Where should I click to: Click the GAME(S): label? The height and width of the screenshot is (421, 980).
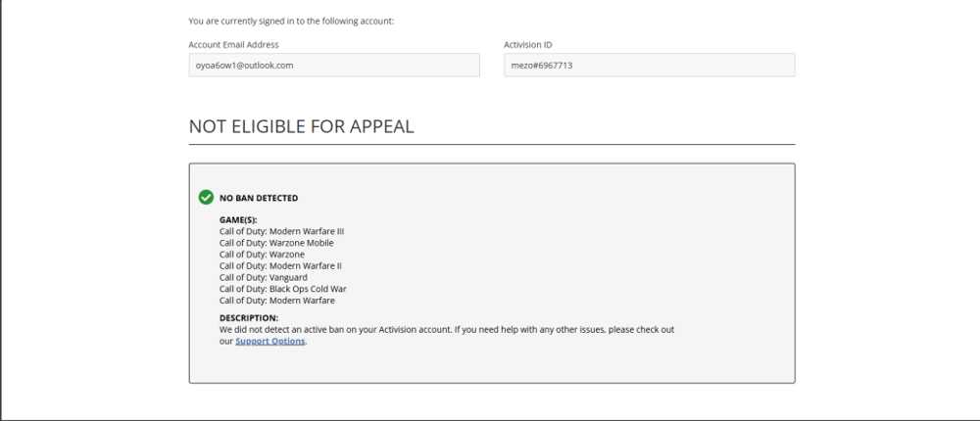[x=238, y=220]
